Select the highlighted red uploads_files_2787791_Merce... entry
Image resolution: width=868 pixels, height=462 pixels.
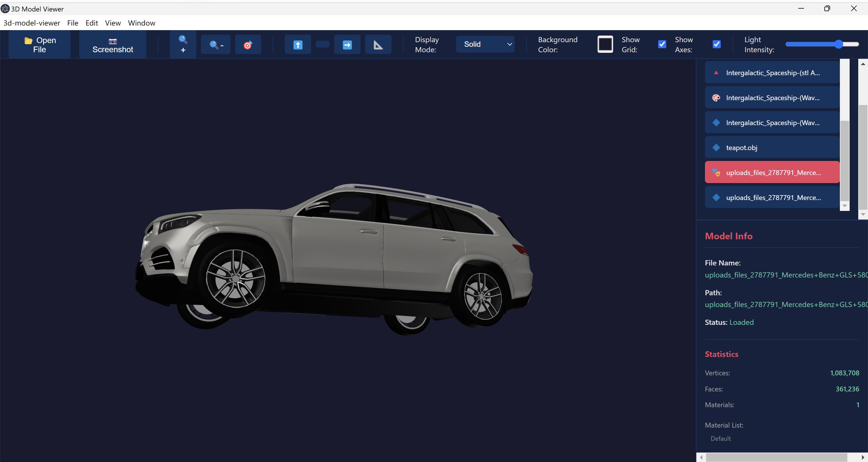[772, 172]
